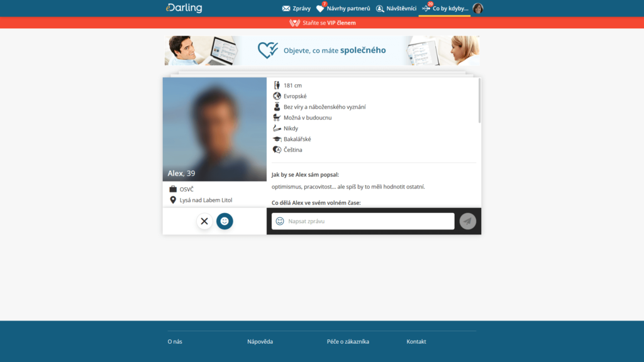Viewport: 644px width, 362px height.
Task: Click the heart icon with the 7 badge
Action: click(x=320, y=8)
